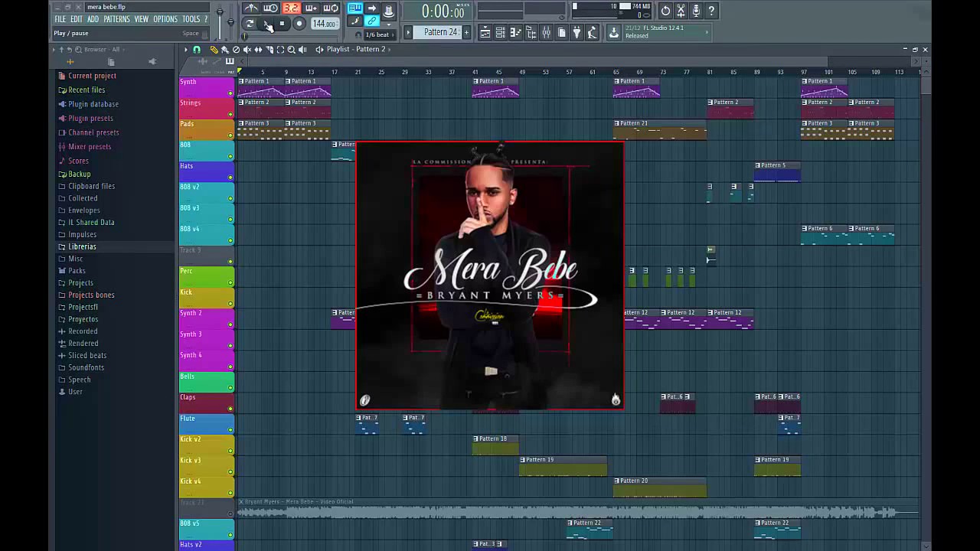980x551 pixels.
Task: Click the song position slider under transport
Action: (x=290, y=36)
